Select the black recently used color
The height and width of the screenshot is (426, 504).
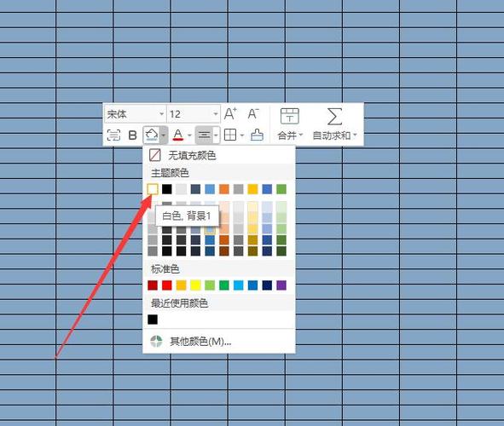tap(153, 319)
